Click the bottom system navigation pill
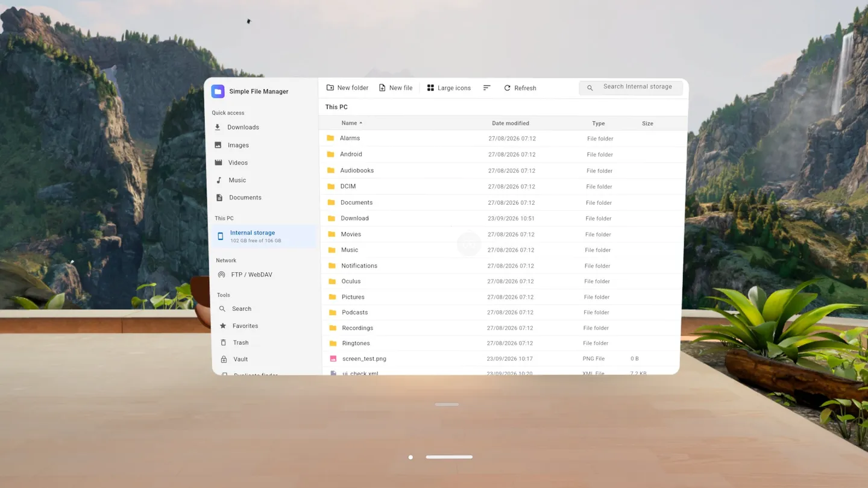The width and height of the screenshot is (868, 488). pyautogui.click(x=449, y=457)
